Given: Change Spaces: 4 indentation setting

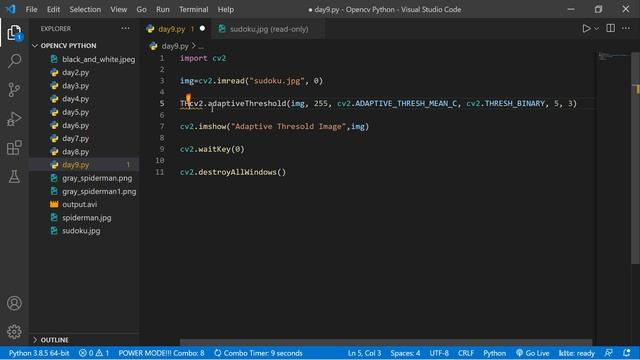Looking at the screenshot, I should [405, 353].
